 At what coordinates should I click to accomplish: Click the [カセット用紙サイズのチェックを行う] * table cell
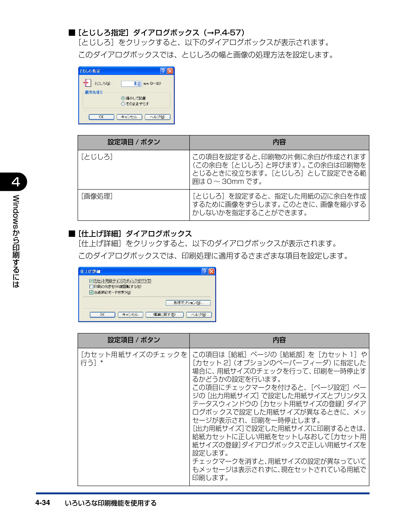click(134, 417)
